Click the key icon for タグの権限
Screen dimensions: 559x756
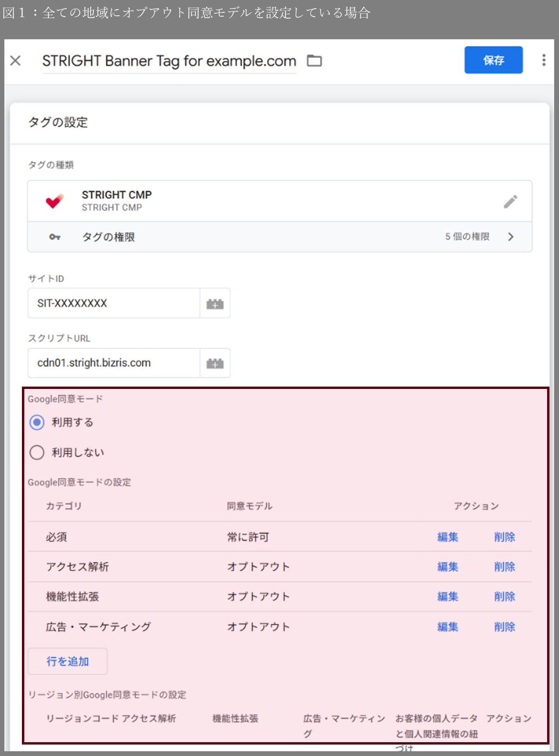(x=55, y=237)
